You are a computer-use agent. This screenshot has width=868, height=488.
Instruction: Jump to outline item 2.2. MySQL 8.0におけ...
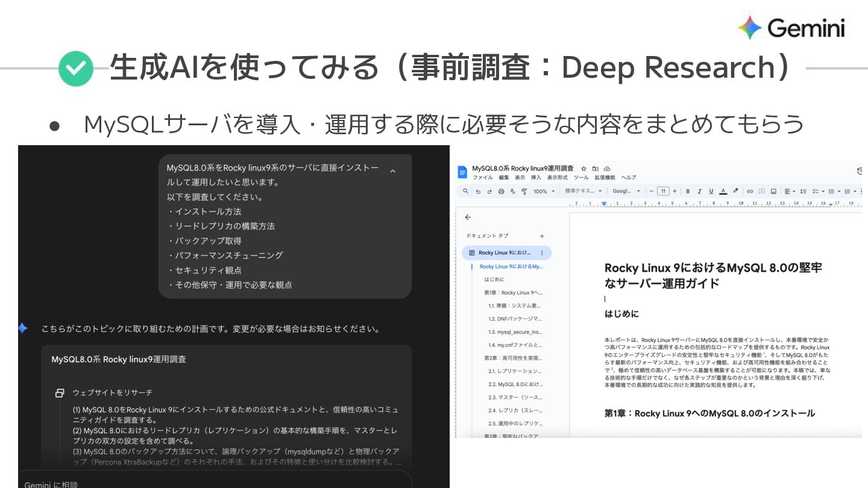click(x=515, y=384)
